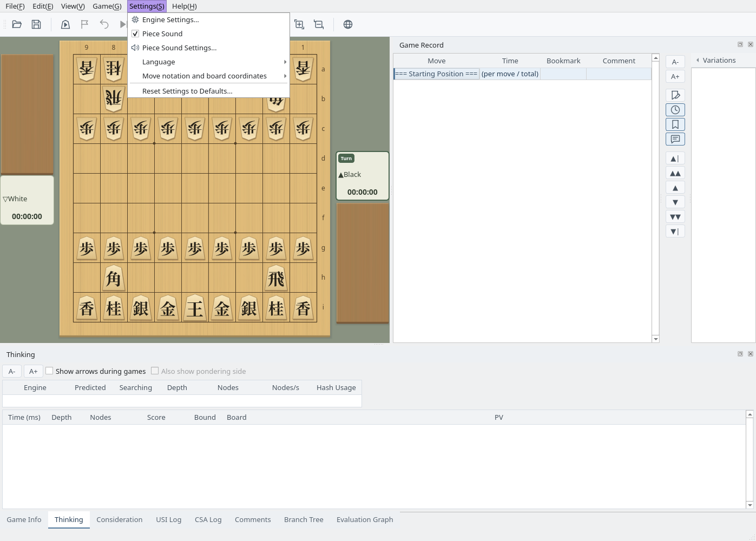
Task: Jump to the first move button
Action: (x=675, y=159)
